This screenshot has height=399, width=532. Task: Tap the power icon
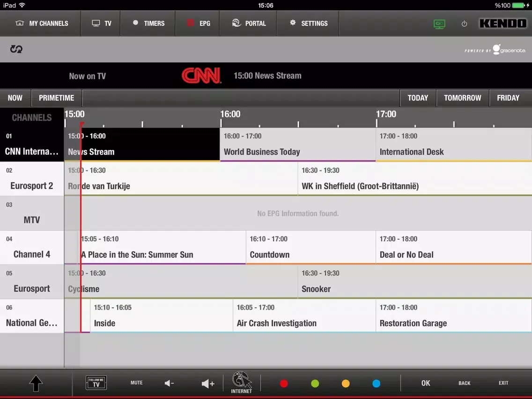point(464,24)
